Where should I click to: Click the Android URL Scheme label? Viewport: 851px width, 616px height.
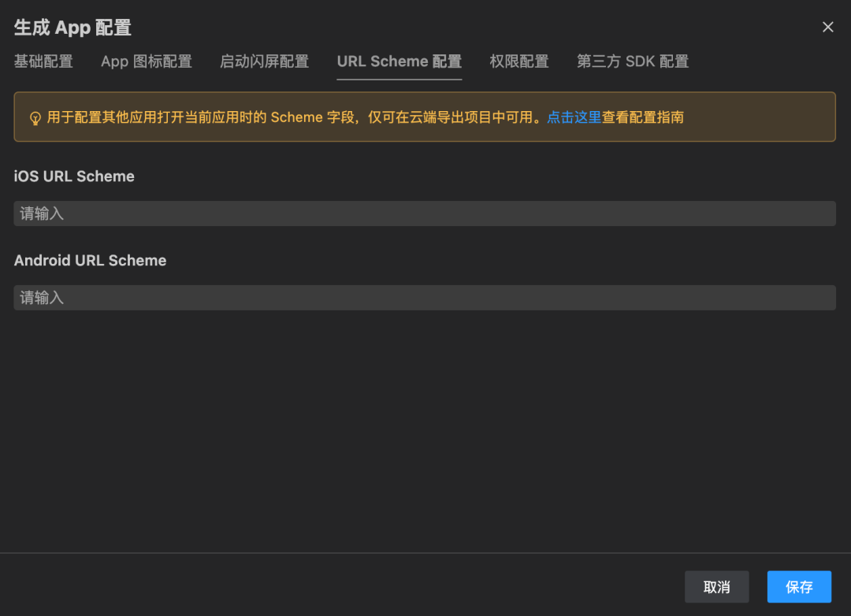pyautogui.click(x=89, y=260)
